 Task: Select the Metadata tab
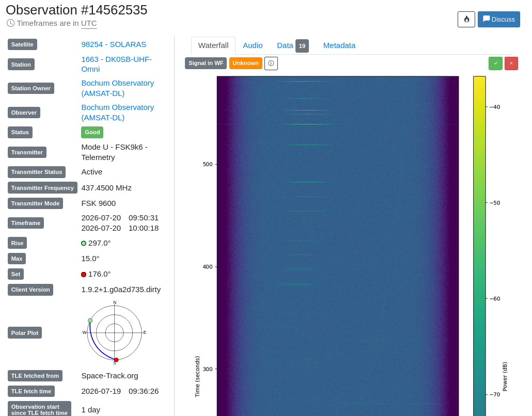(339, 45)
